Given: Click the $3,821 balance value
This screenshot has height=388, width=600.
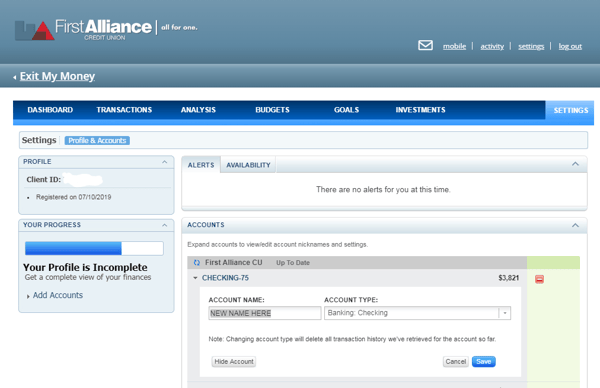Looking at the screenshot, I should [x=509, y=278].
